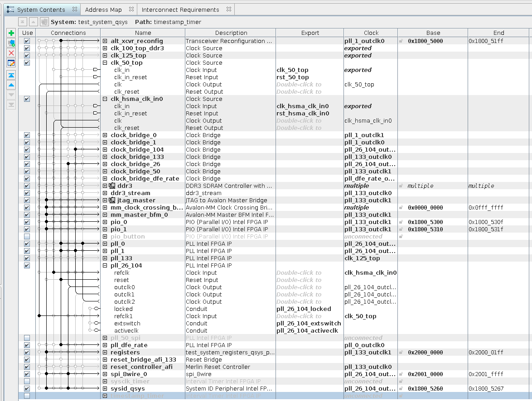The width and height of the screenshot is (532, 401).
Task: Collapse the pll_26_104 tree node
Action: pos(105,266)
